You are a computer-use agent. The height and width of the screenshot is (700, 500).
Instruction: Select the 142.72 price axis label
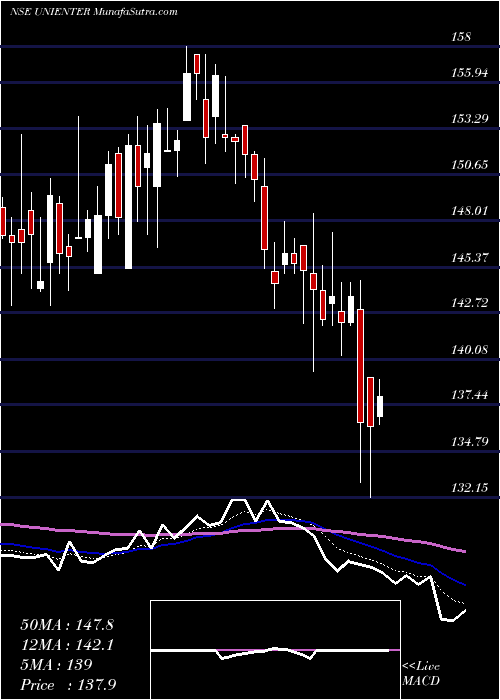point(469,303)
